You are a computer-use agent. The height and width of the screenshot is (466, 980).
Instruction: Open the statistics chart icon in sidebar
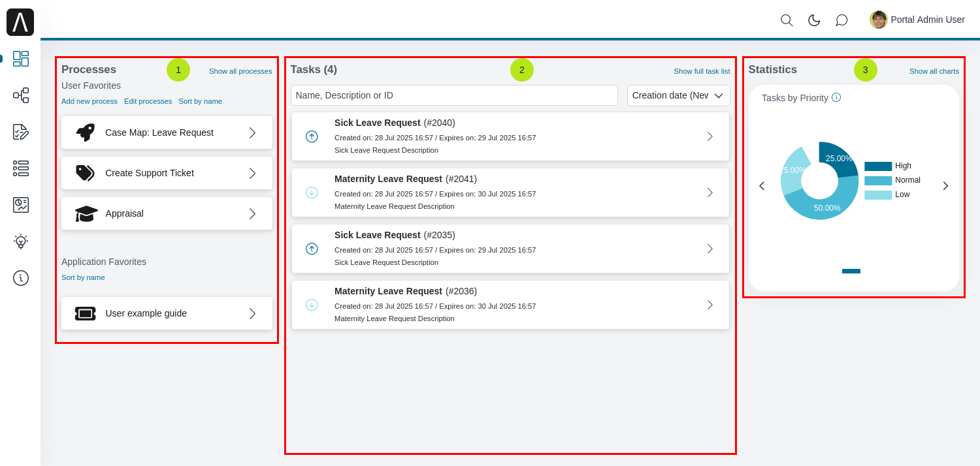(21, 205)
